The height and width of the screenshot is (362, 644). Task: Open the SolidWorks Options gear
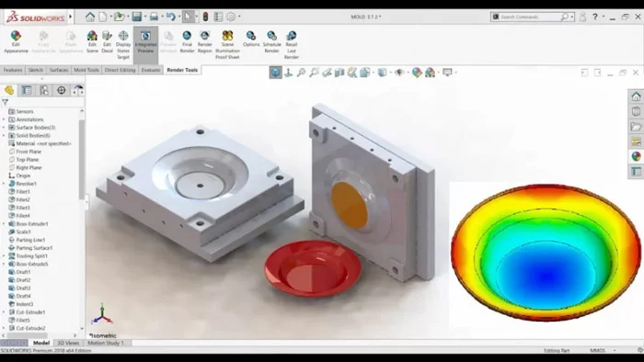coord(231,17)
